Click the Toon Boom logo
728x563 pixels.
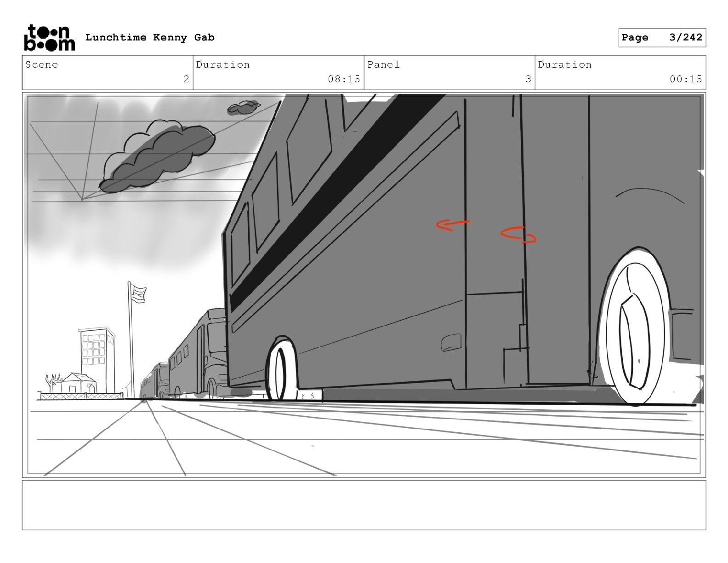[49, 38]
